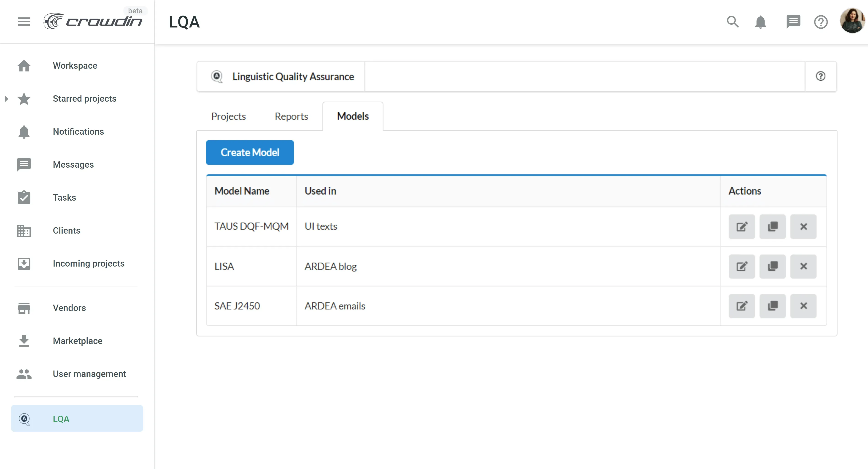This screenshot has width=868, height=469.
Task: Duplicate the LISA model via copy icon
Action: pyautogui.click(x=772, y=266)
